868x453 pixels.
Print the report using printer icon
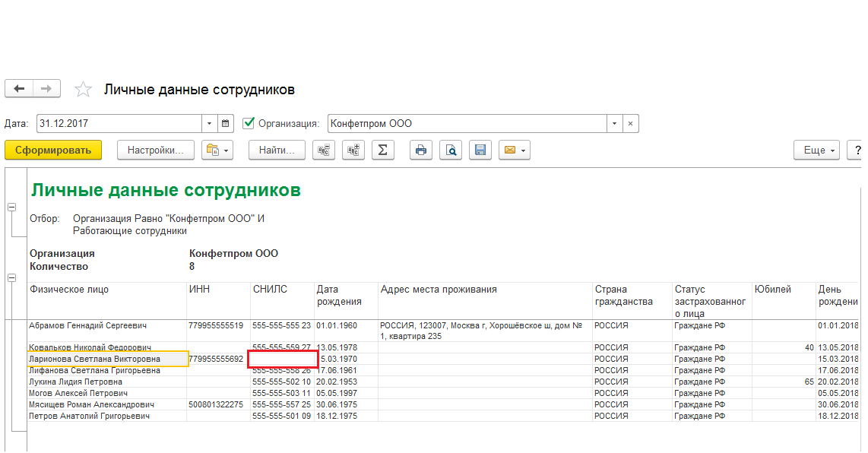click(422, 150)
